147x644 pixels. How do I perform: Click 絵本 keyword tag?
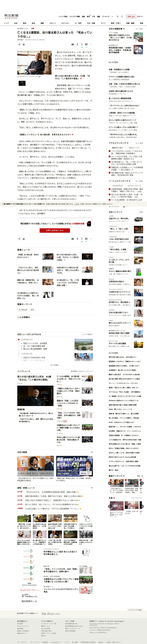coord(32,310)
